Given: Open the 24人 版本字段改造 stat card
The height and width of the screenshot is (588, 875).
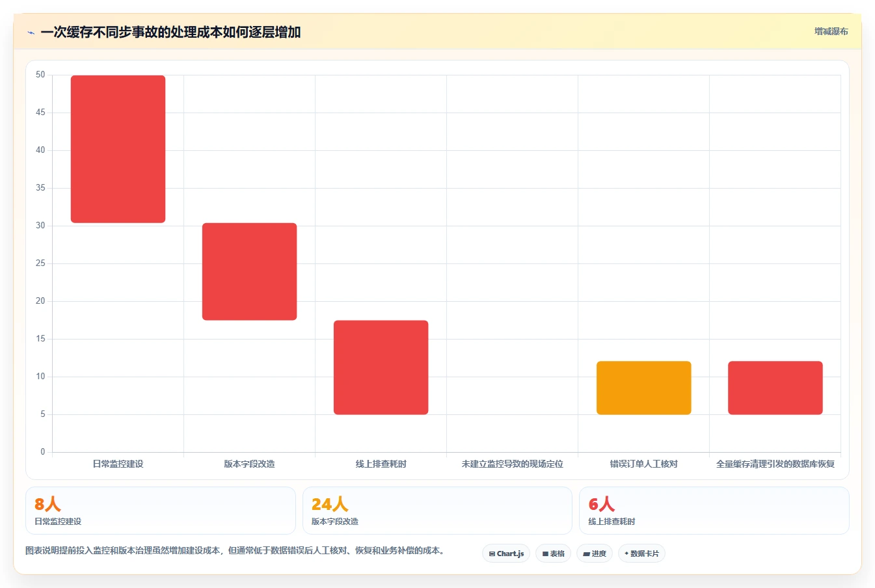Looking at the screenshot, I should (x=437, y=511).
